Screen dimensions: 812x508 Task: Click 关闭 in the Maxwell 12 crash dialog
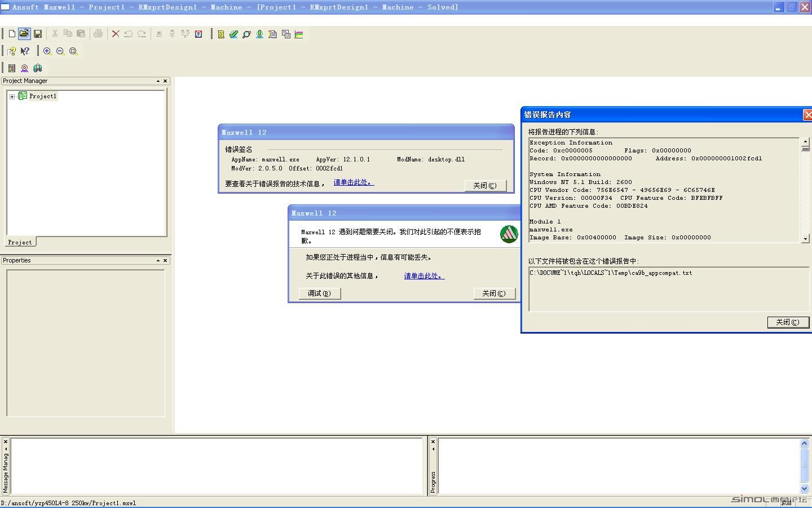click(495, 294)
